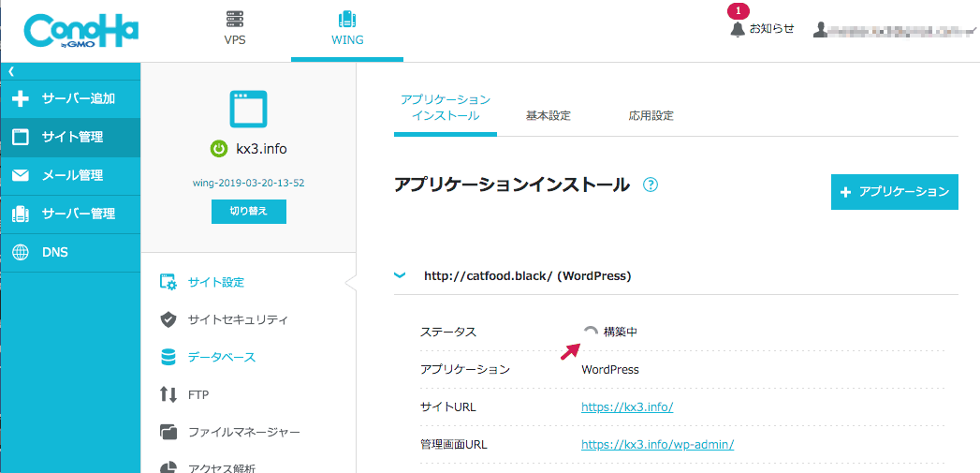The image size is (980, 473).
Task: Click the green power icon beside kx3.info
Action: point(218,149)
